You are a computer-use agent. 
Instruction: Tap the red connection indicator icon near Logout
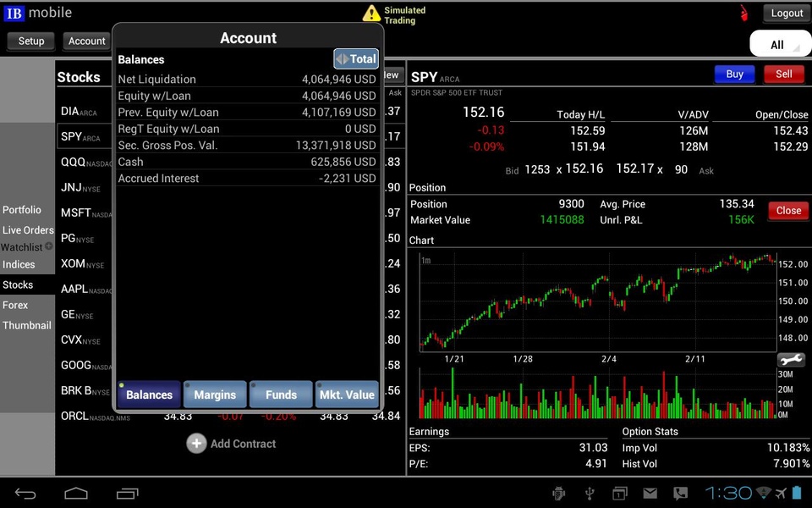(744, 13)
